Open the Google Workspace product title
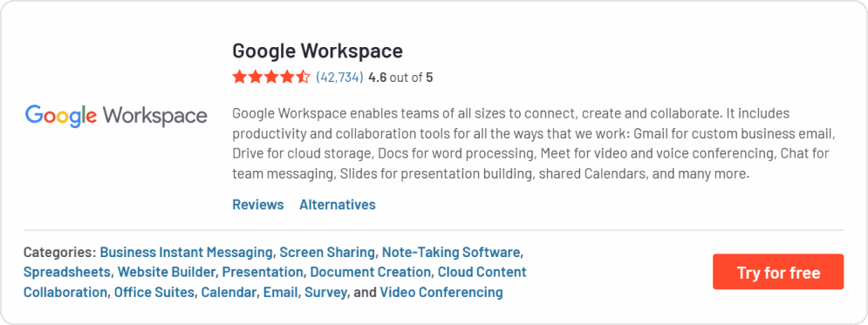Viewport: 868px width, 325px height. click(318, 51)
